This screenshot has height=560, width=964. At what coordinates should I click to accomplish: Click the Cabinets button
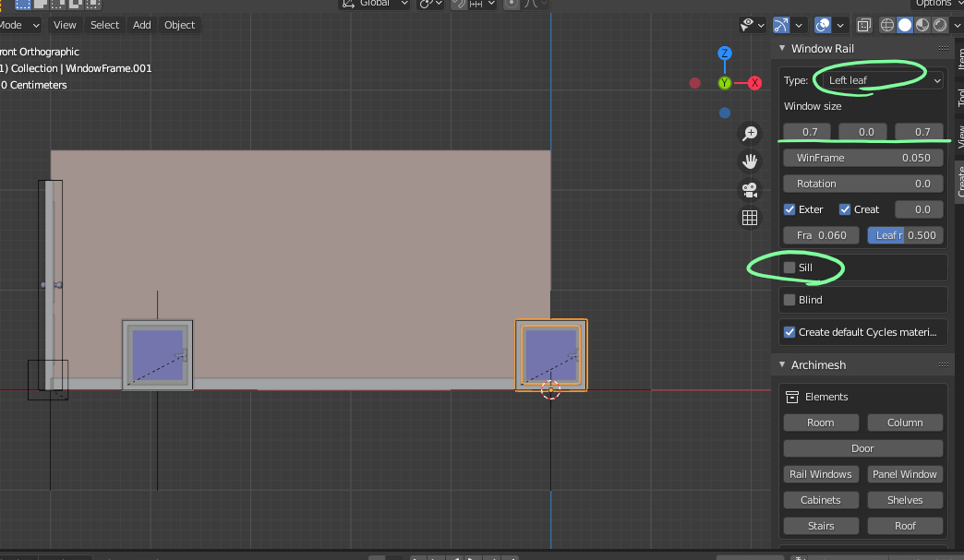click(821, 500)
